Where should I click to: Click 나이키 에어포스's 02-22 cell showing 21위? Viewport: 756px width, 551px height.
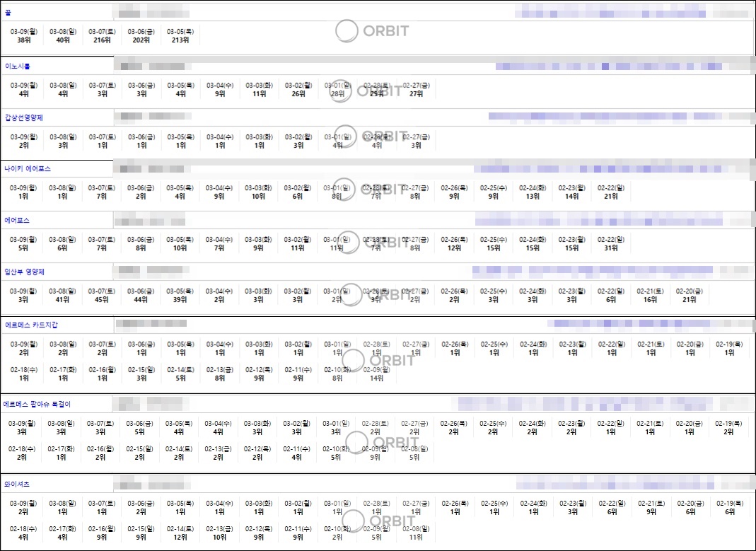[x=610, y=192]
